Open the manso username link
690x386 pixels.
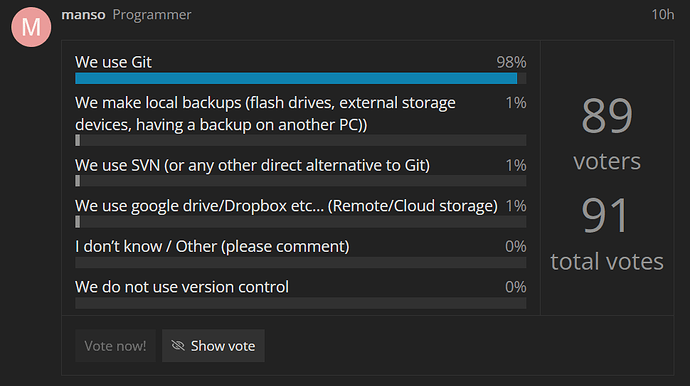pos(83,15)
